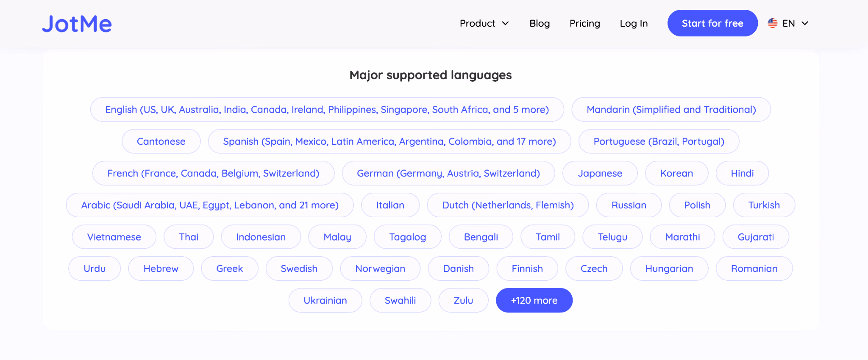Click the Malay chip
This screenshot has height=360, width=868.
[x=337, y=237]
